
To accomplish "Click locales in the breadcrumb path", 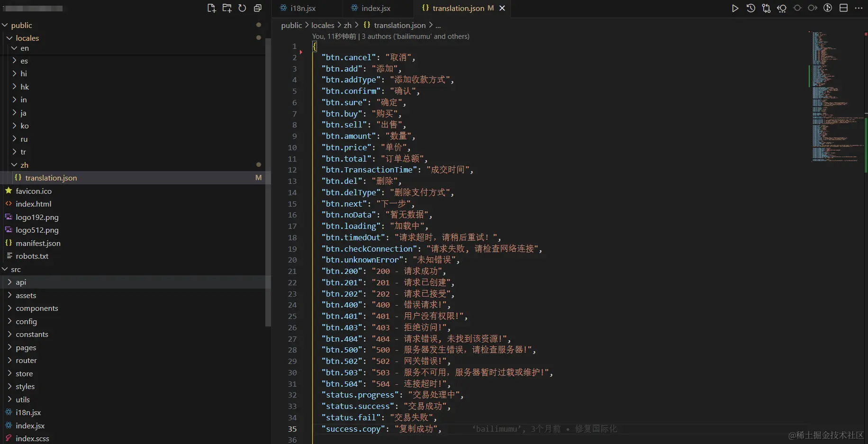I will click(x=323, y=25).
